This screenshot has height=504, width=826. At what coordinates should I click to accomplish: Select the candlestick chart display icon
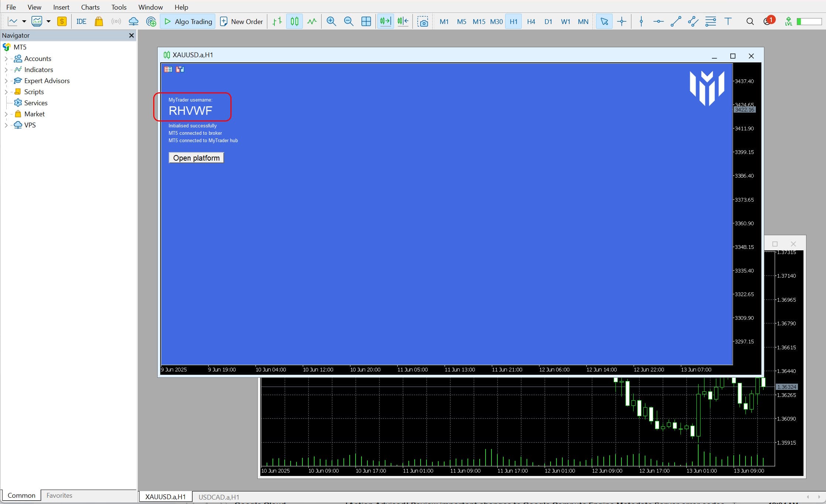pyautogui.click(x=294, y=21)
